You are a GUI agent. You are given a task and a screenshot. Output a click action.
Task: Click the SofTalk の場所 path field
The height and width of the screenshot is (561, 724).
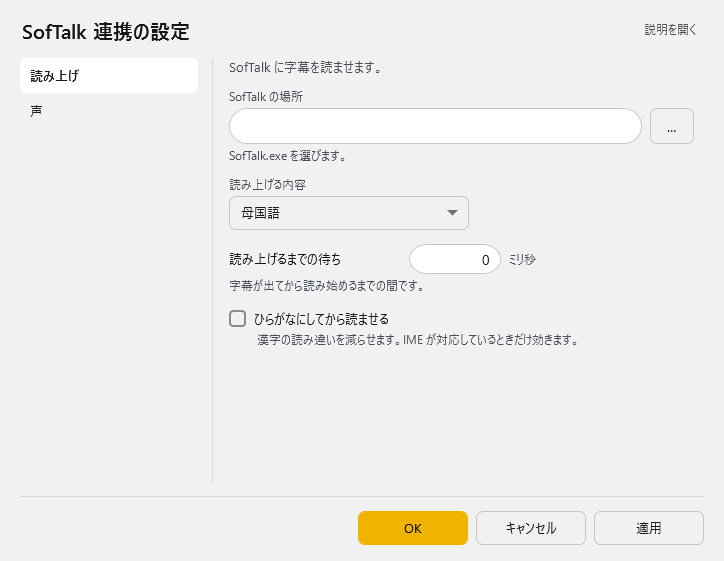pyautogui.click(x=435, y=126)
